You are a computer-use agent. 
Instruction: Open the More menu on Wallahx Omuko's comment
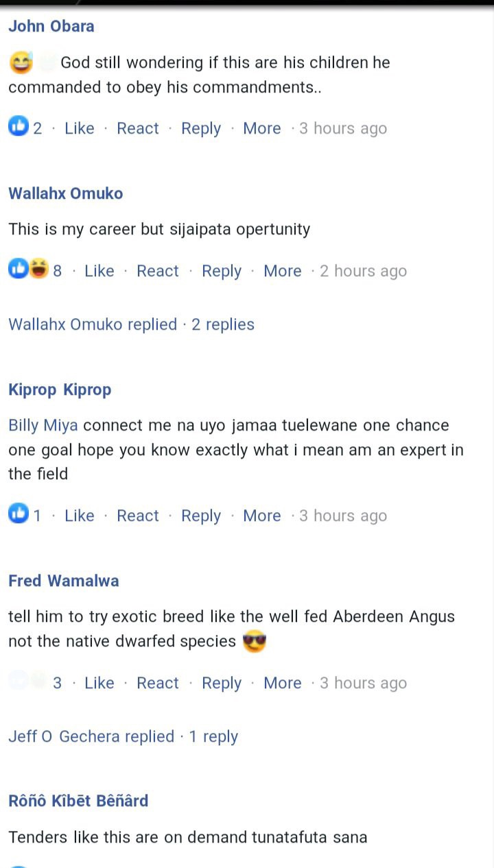coord(283,271)
